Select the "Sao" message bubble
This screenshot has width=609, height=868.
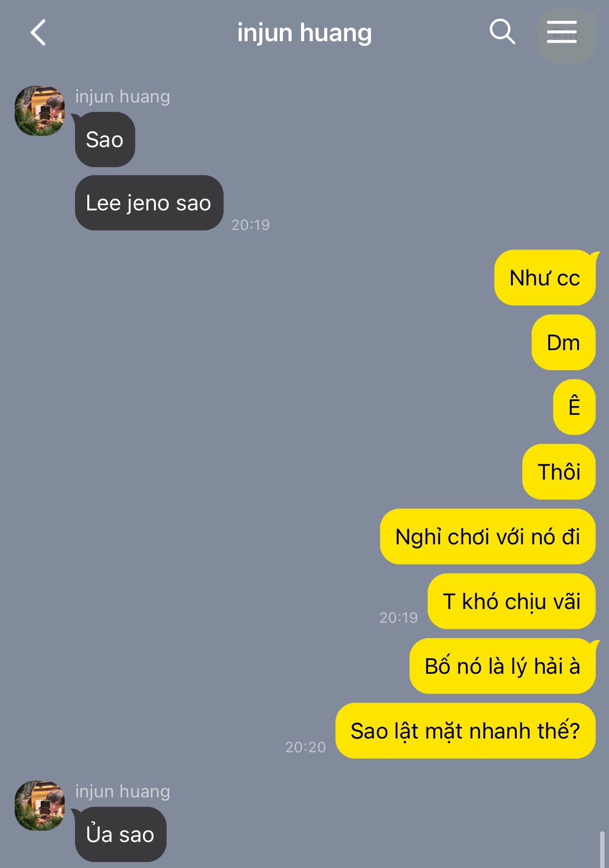105,140
